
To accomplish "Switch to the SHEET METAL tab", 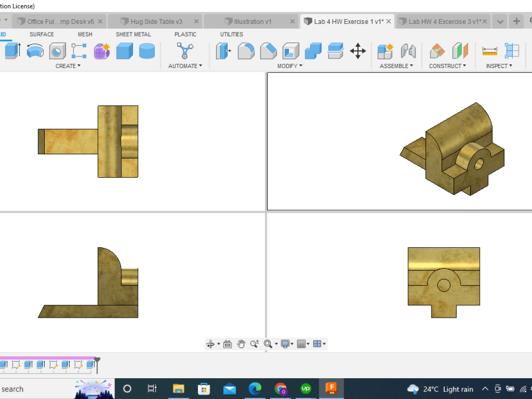I will point(134,34).
